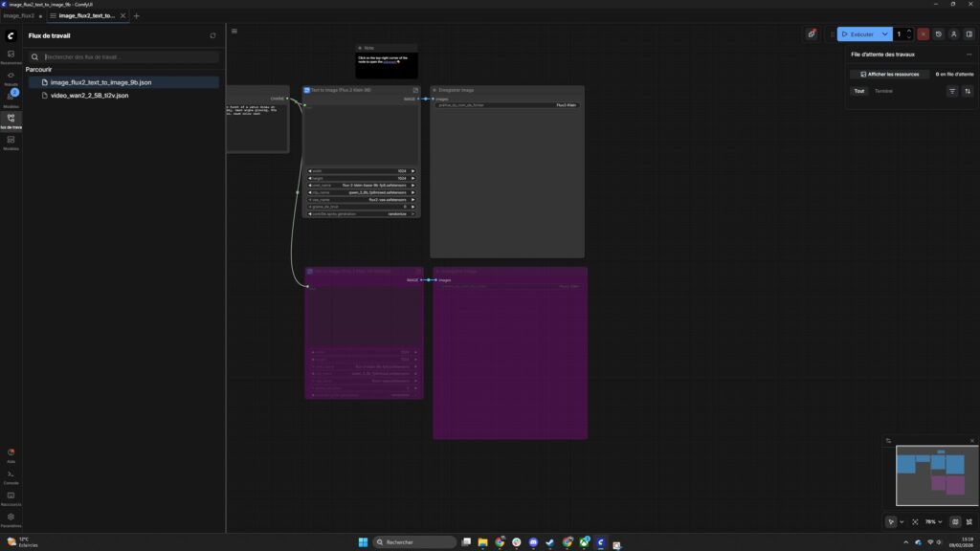Open video_wan2_2_5B_tl2v.json from the workflow list
The image size is (980, 551).
(x=89, y=95)
